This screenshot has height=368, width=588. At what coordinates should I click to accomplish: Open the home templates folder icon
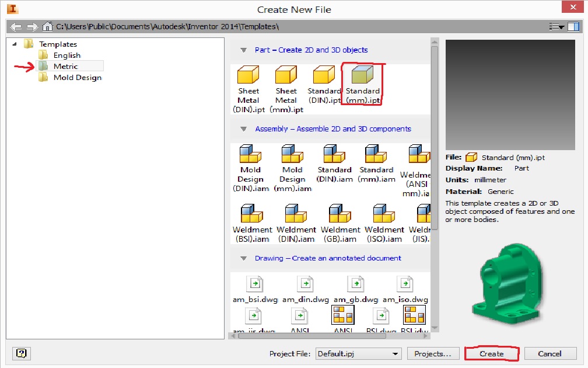tap(47, 26)
